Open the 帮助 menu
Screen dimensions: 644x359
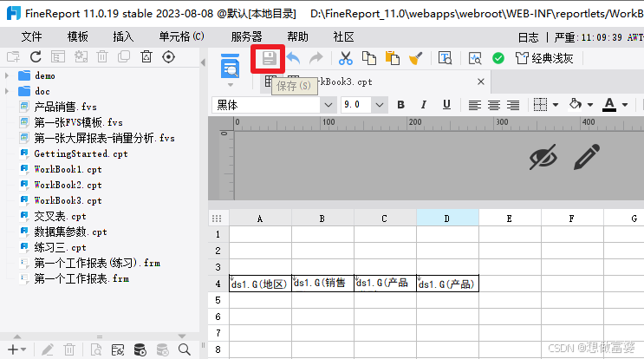tap(298, 37)
